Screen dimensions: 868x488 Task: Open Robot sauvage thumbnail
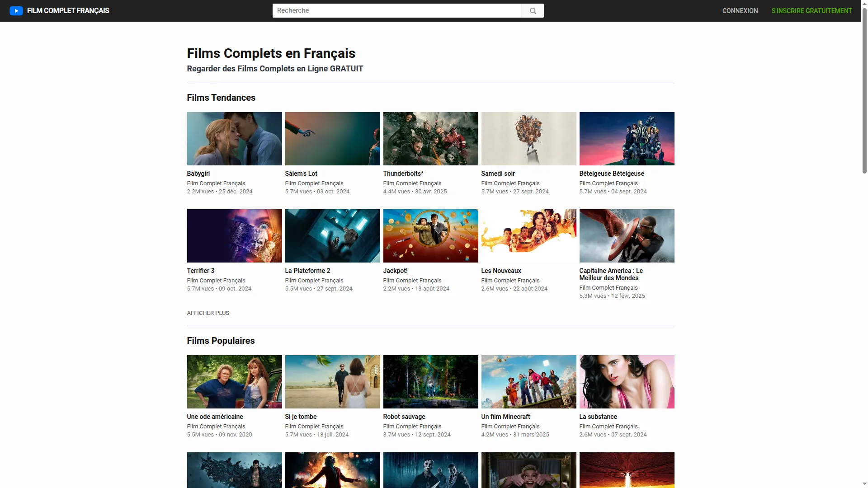click(430, 382)
